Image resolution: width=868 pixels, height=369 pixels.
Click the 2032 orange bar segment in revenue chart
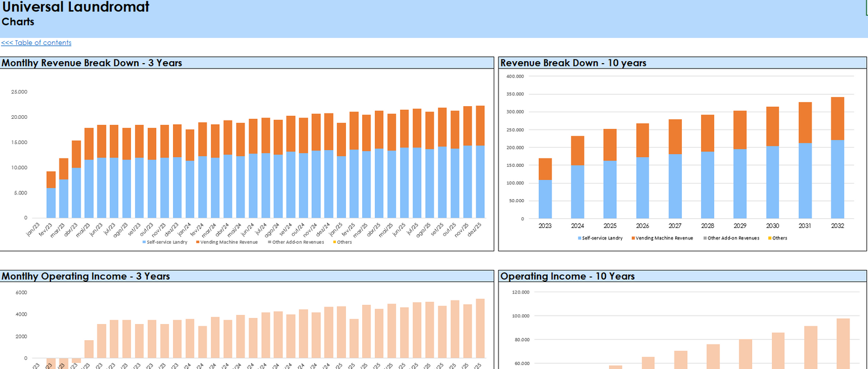(837, 118)
